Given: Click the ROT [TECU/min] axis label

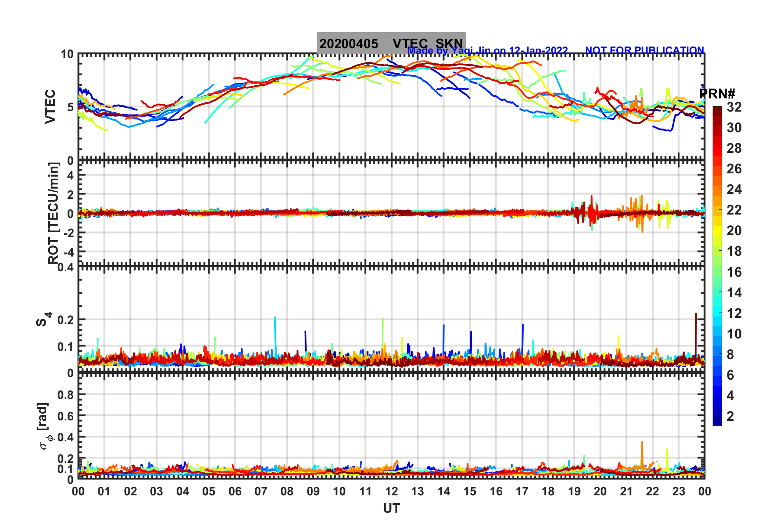Looking at the screenshot, I should click(54, 213).
